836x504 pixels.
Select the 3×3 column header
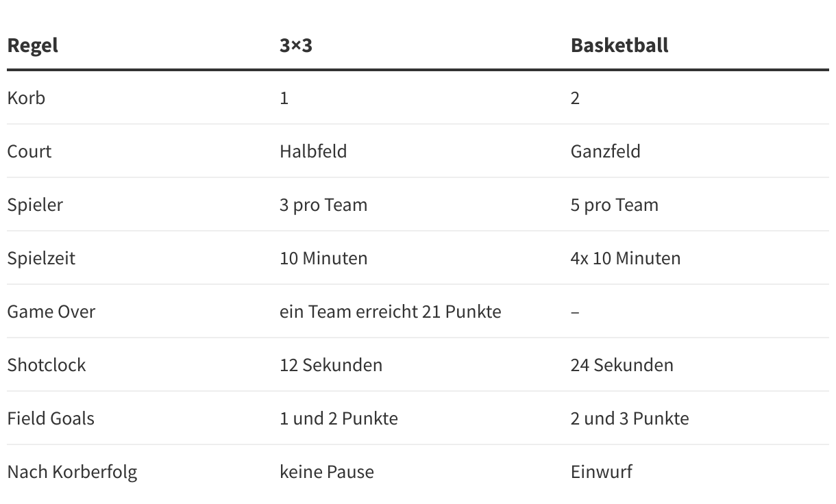pos(296,45)
